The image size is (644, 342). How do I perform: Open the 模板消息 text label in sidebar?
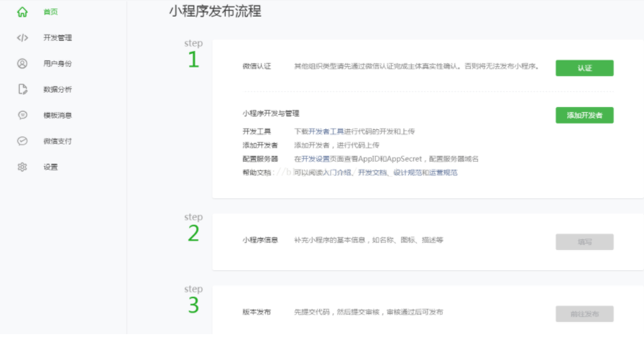[57, 115]
